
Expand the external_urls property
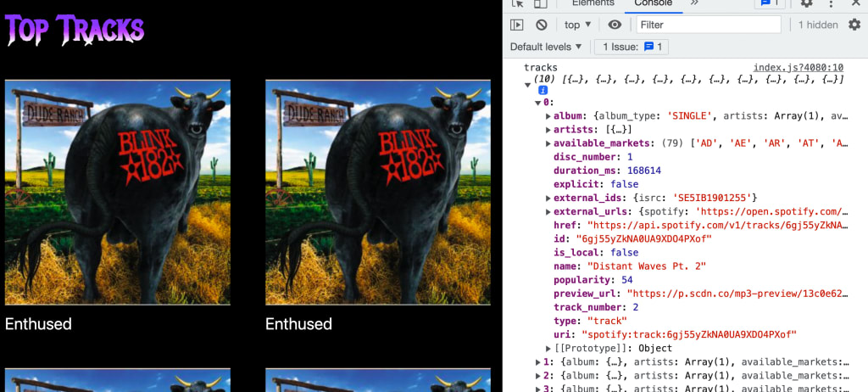coord(548,212)
